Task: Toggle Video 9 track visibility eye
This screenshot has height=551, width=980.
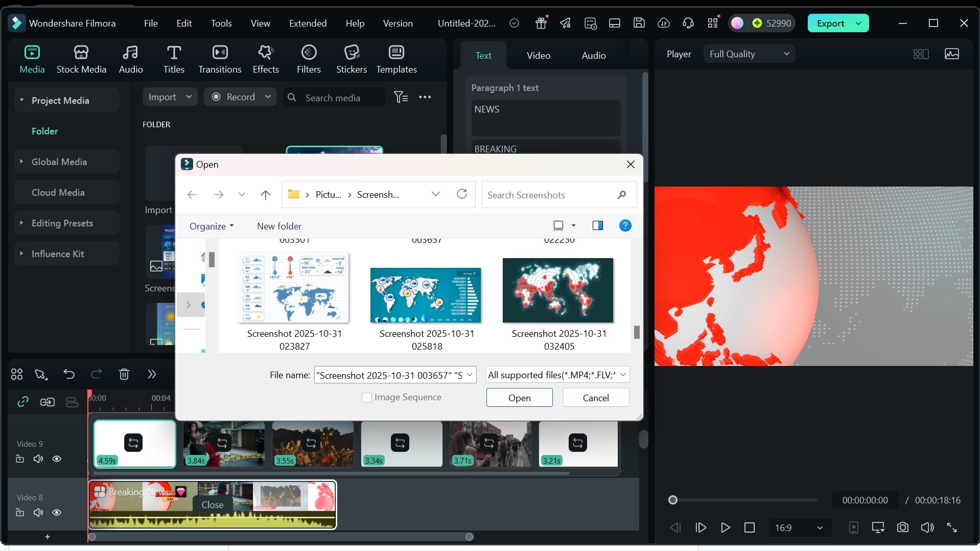Action: [x=57, y=459]
